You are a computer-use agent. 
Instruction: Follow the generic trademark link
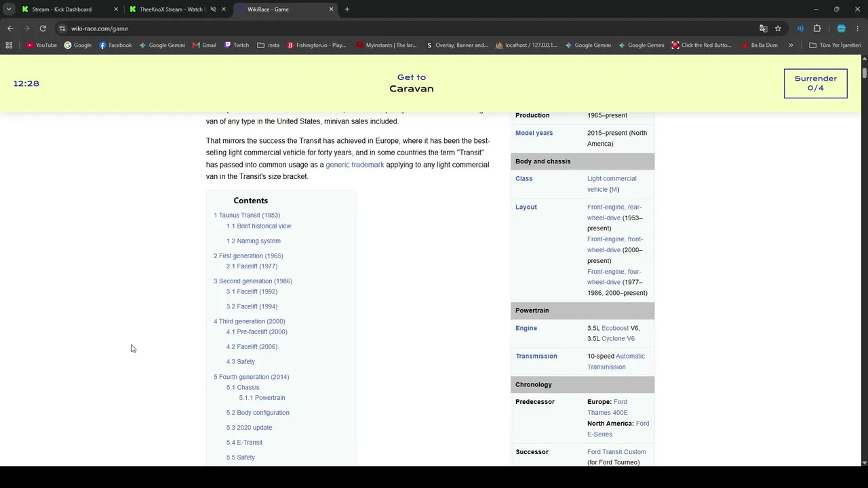pos(355,165)
